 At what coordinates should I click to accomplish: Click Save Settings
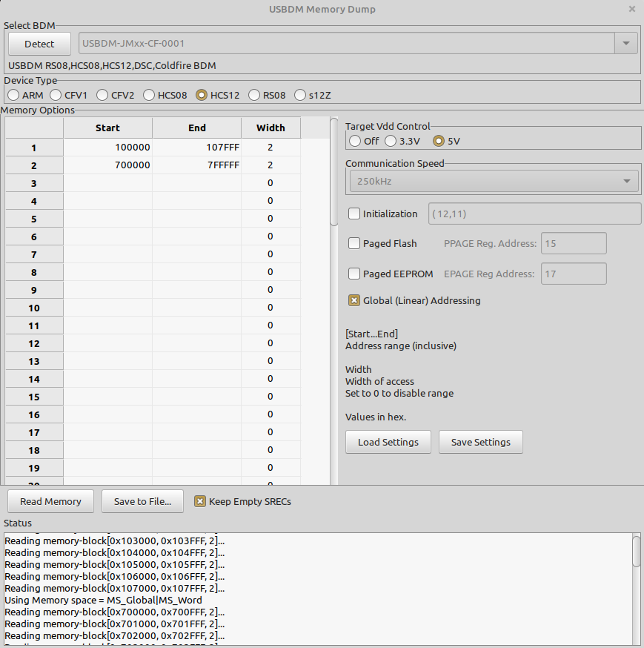(x=480, y=442)
